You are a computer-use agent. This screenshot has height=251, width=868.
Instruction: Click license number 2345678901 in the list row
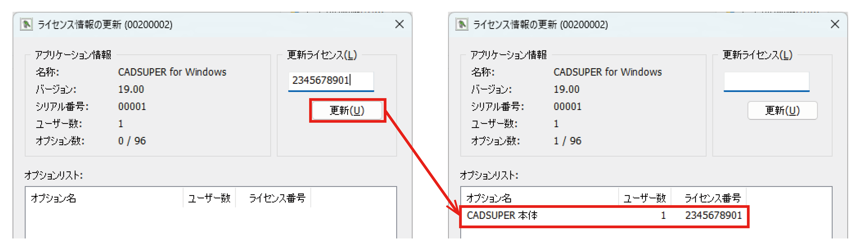(x=713, y=215)
